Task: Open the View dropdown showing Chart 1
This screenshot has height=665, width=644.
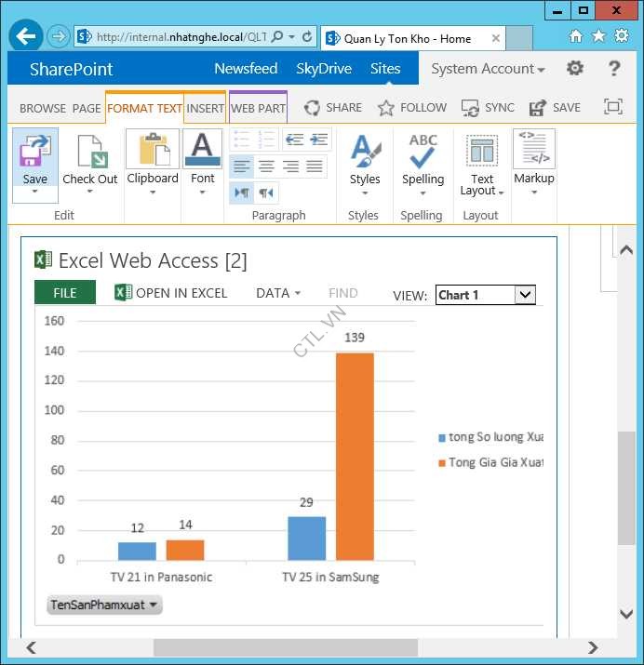Action: click(485, 295)
